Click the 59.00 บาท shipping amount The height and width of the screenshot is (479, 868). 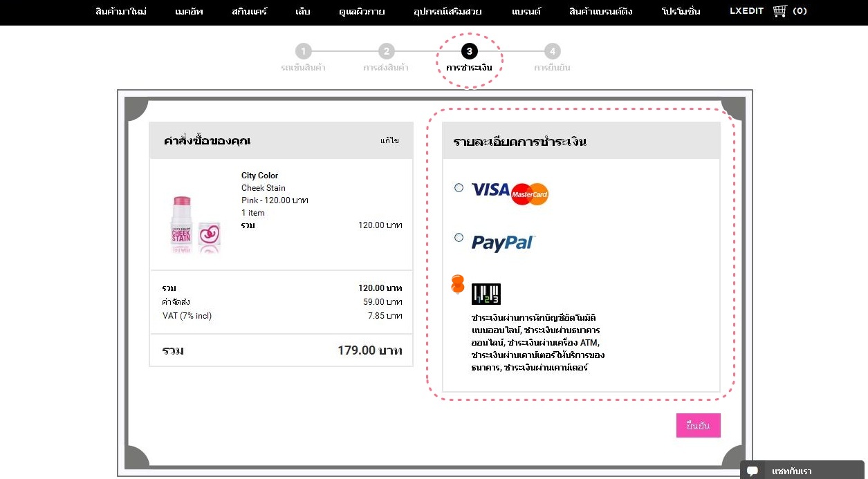coord(382,302)
